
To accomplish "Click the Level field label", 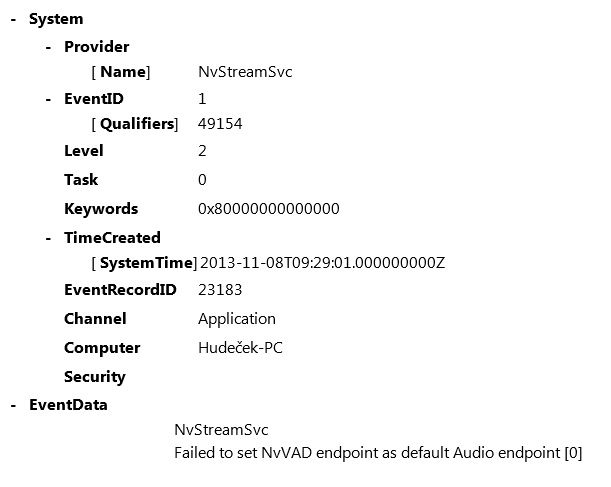I will (x=84, y=151).
